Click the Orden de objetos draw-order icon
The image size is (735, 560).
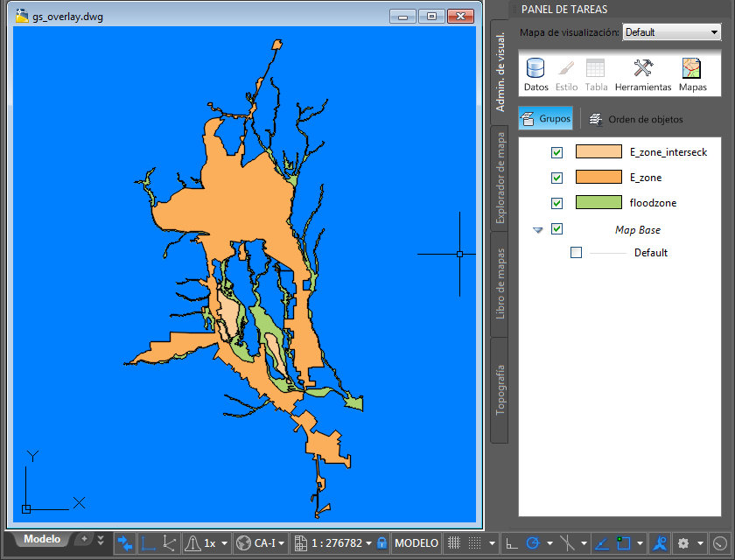coord(596,119)
